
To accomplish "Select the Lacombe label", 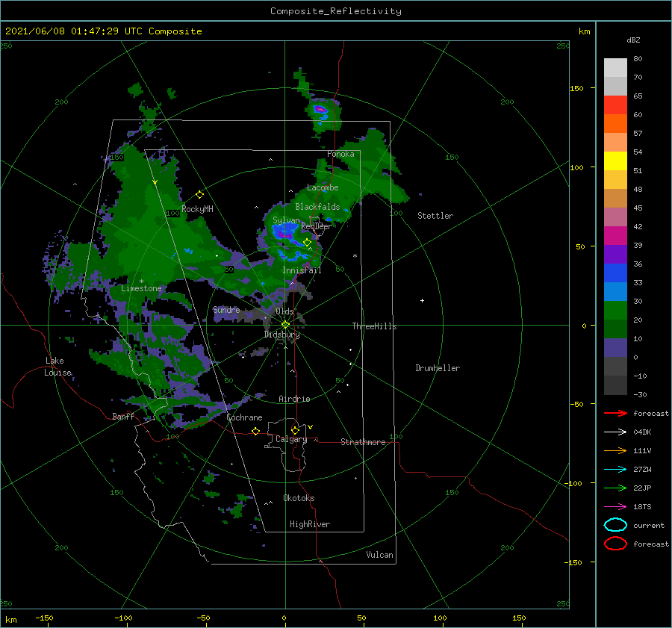I will 323,187.
